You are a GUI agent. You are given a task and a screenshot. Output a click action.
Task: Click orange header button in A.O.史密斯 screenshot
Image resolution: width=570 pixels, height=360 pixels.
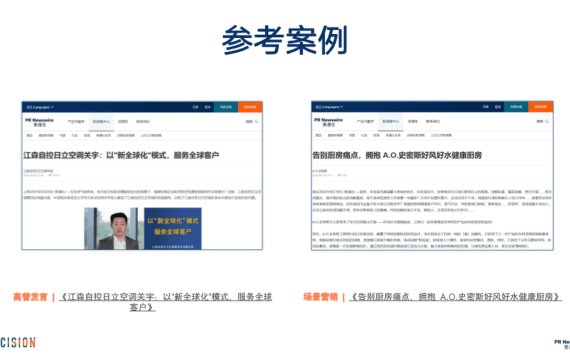(541, 107)
